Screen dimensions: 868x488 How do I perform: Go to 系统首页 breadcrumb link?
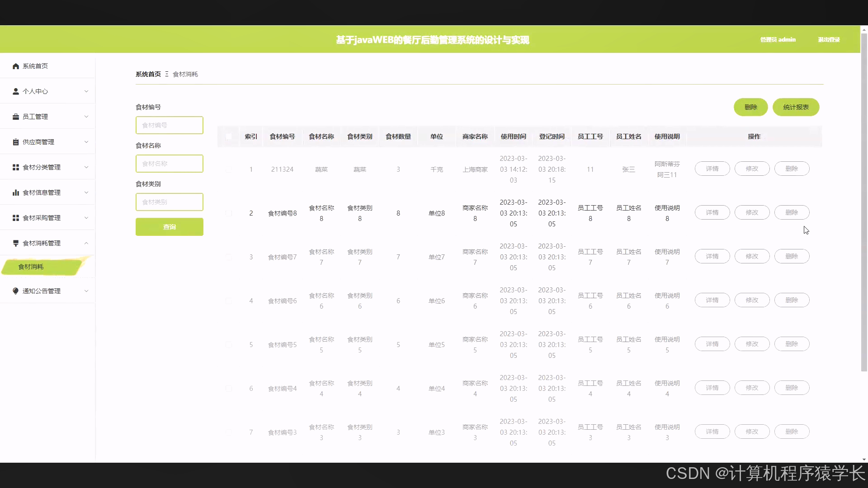[148, 74]
